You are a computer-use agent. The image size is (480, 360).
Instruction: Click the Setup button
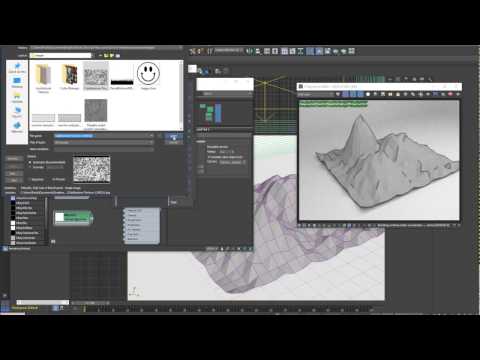point(14,166)
